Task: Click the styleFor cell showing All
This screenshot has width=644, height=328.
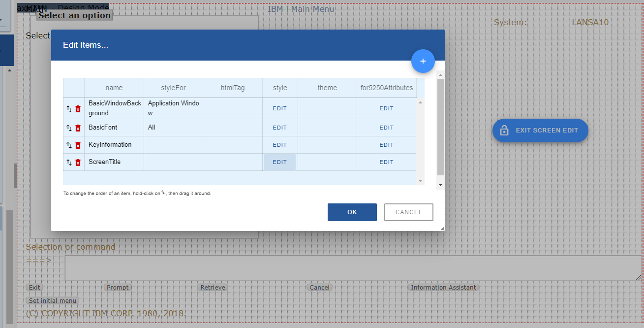Action: tap(173, 128)
